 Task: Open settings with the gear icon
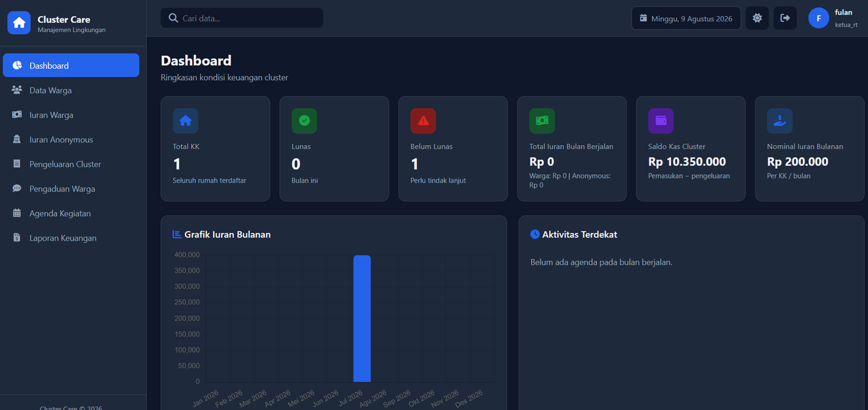[x=757, y=18]
